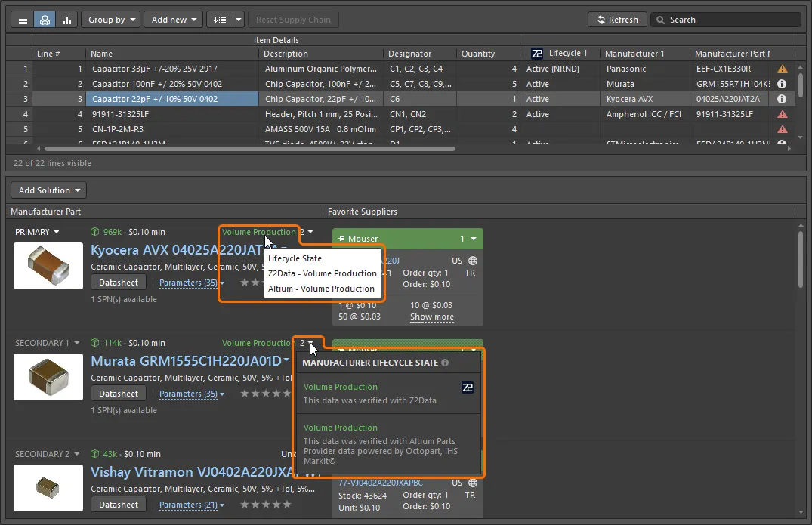The width and height of the screenshot is (812, 525).
Task: Expand the Add new dropdown
Action: point(174,20)
